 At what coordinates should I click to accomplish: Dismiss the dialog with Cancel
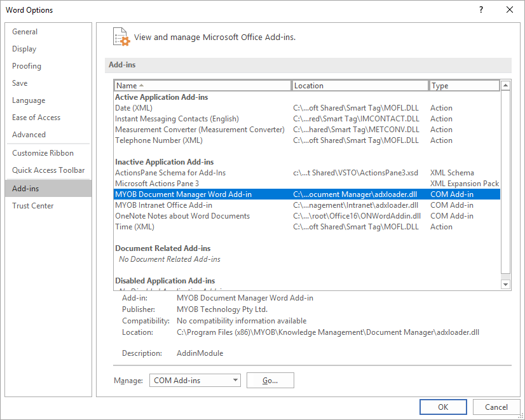[496, 407]
